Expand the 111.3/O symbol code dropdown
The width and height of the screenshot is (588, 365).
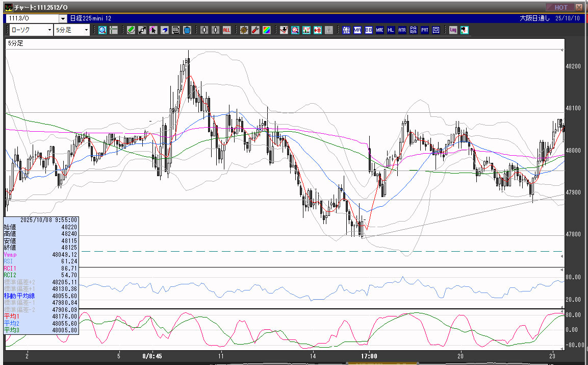[63, 18]
